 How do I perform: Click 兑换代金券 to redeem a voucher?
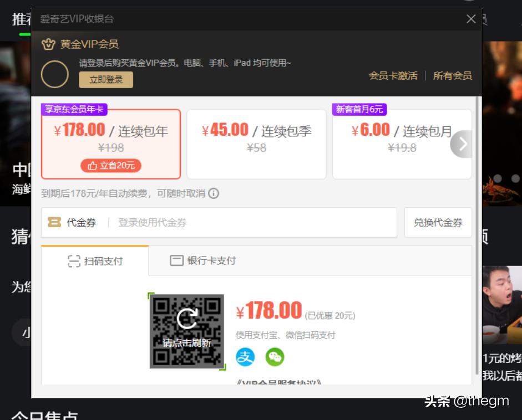click(x=438, y=222)
